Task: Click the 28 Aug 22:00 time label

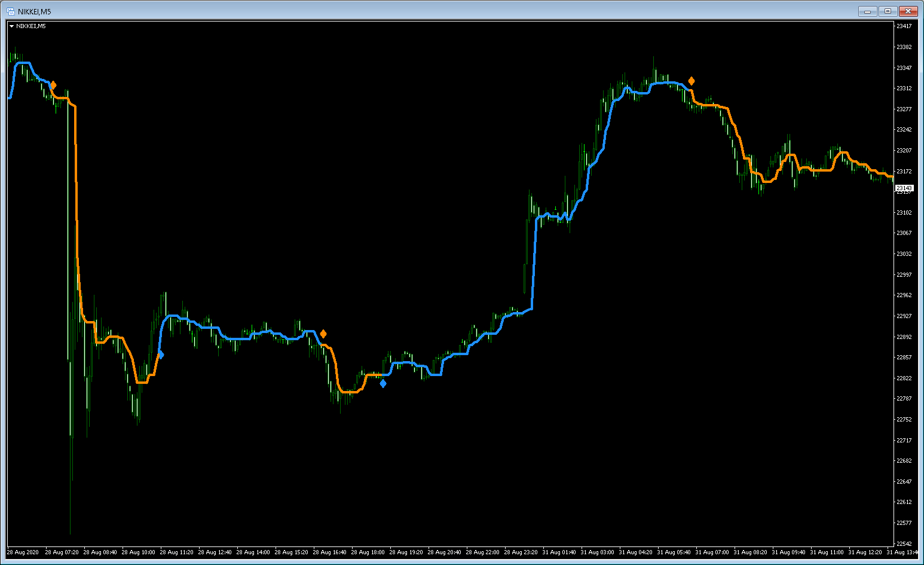Action: 482,552
